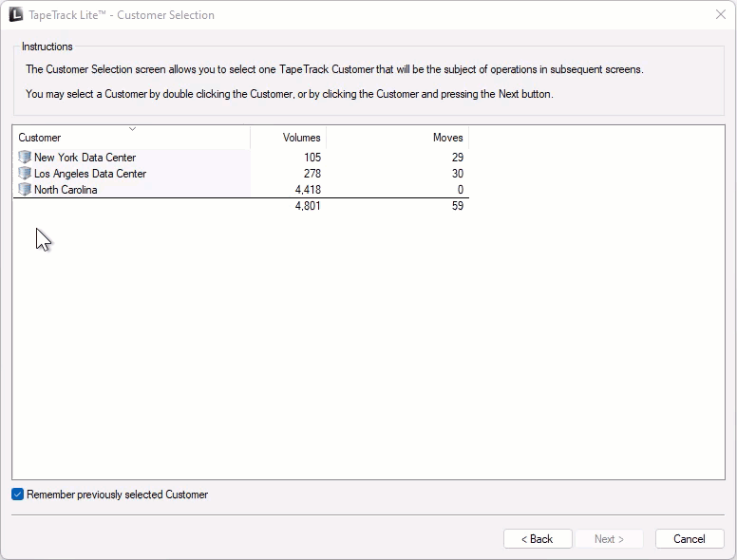Sort by the Volumes column header

coord(288,138)
